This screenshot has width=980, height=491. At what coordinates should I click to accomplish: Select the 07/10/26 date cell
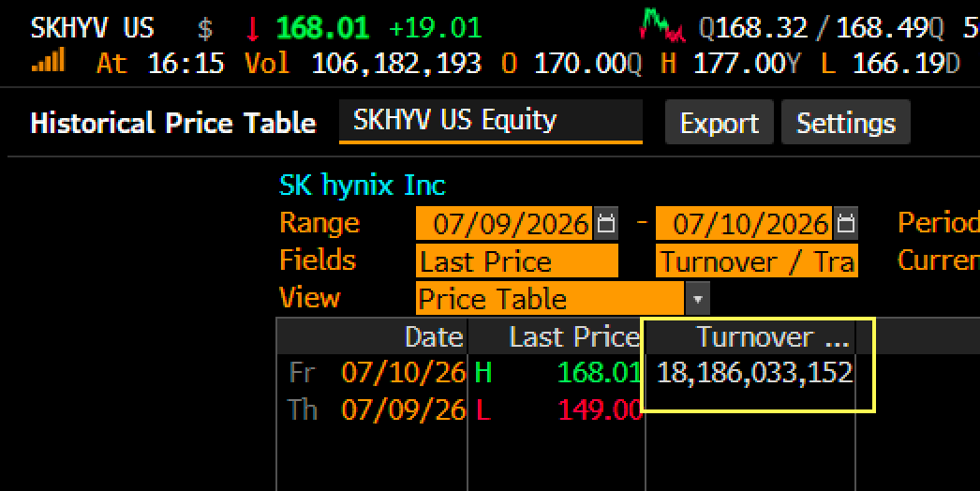point(403,373)
